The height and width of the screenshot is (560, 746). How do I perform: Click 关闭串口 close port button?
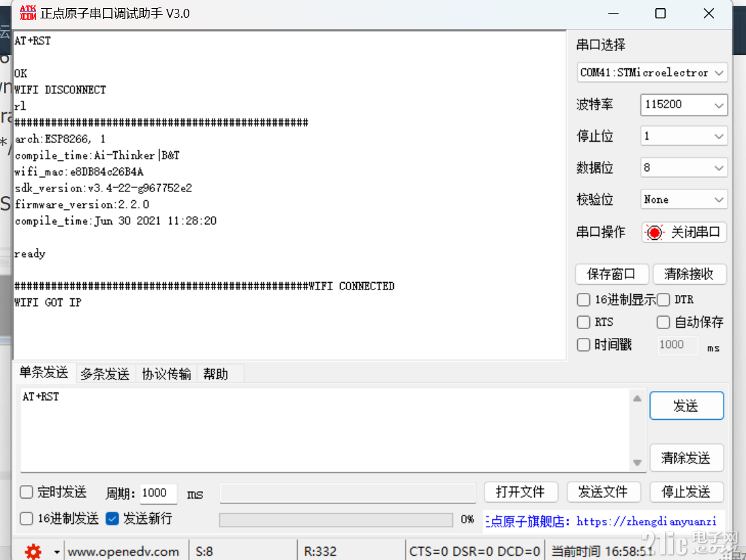tap(684, 232)
